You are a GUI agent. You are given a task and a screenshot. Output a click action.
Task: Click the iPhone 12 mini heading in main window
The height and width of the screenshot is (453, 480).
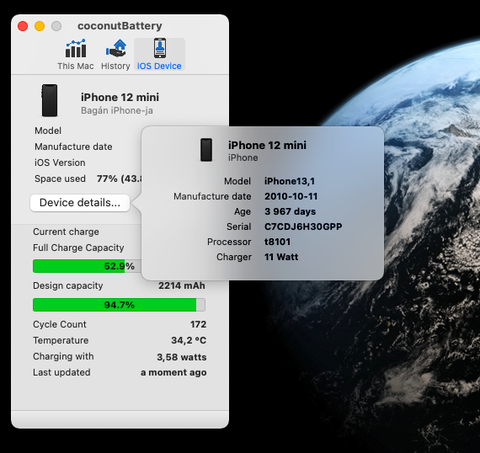click(120, 97)
